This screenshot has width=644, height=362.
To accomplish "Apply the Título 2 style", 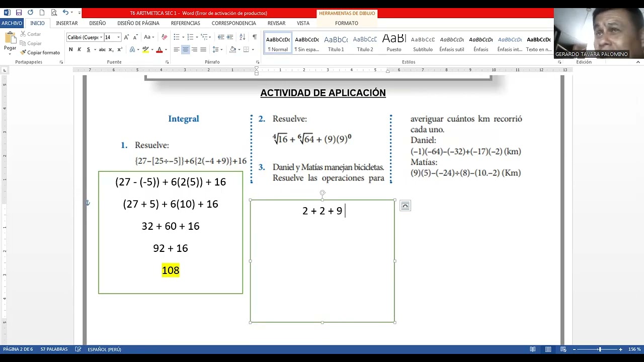I will [365, 43].
